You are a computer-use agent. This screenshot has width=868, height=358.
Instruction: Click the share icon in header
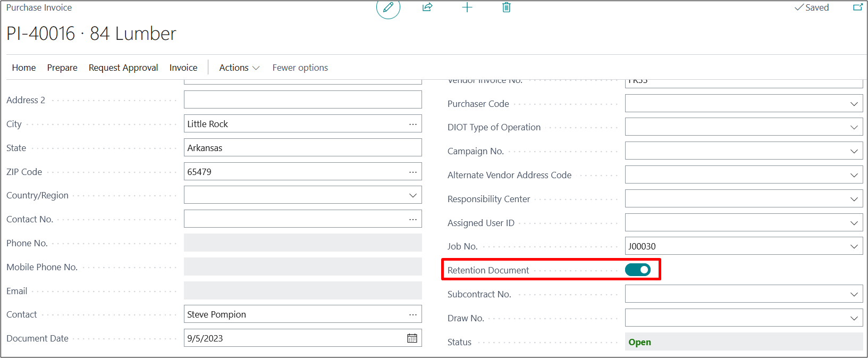(427, 7)
